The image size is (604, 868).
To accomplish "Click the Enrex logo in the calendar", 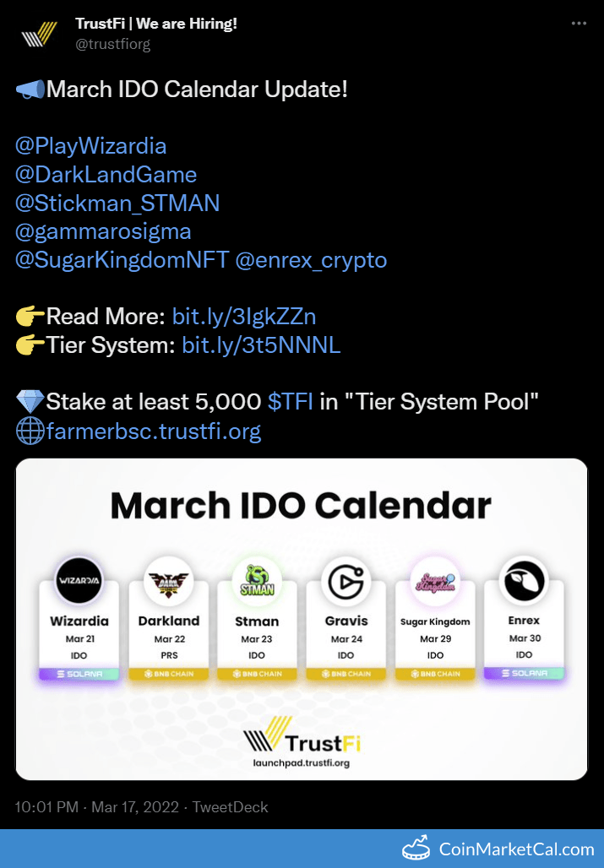I will click(524, 581).
